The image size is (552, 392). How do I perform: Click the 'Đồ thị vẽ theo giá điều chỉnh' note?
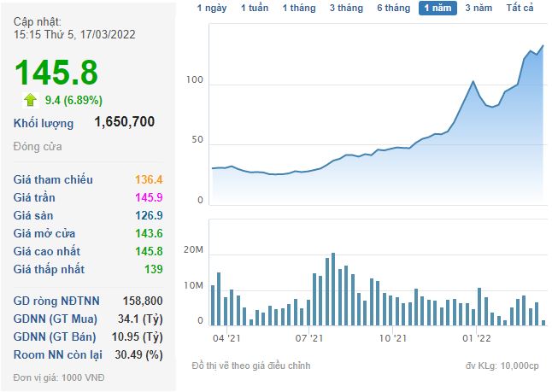[x=251, y=366]
